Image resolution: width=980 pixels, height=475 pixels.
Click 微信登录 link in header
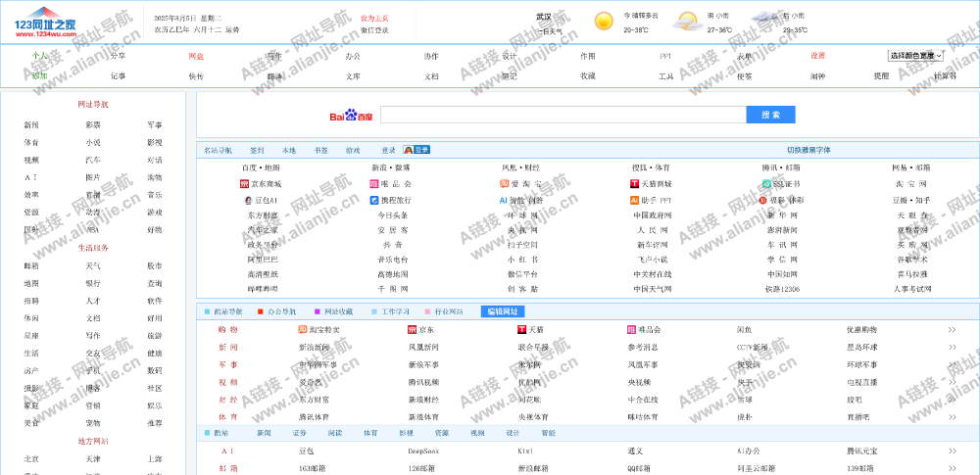373,30
